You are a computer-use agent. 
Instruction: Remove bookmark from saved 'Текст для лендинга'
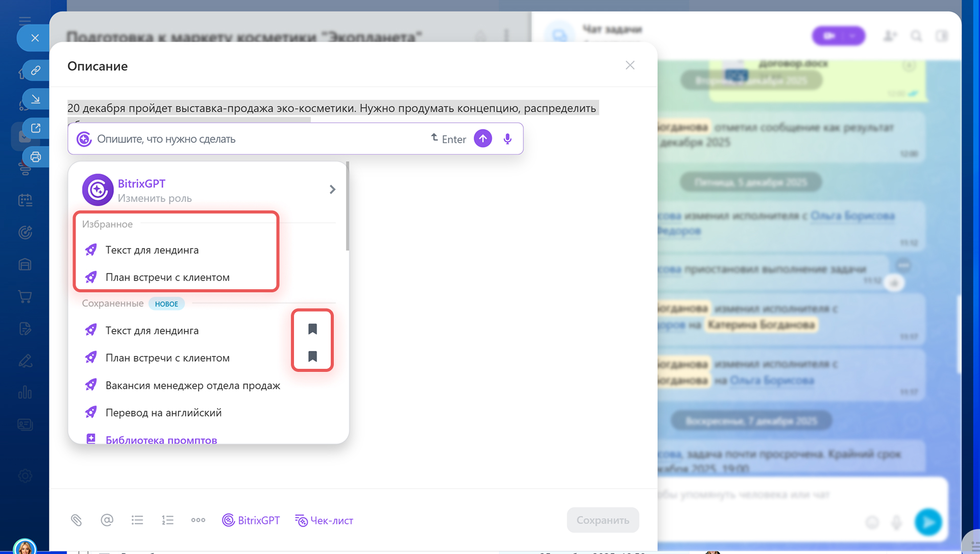pyautogui.click(x=312, y=330)
